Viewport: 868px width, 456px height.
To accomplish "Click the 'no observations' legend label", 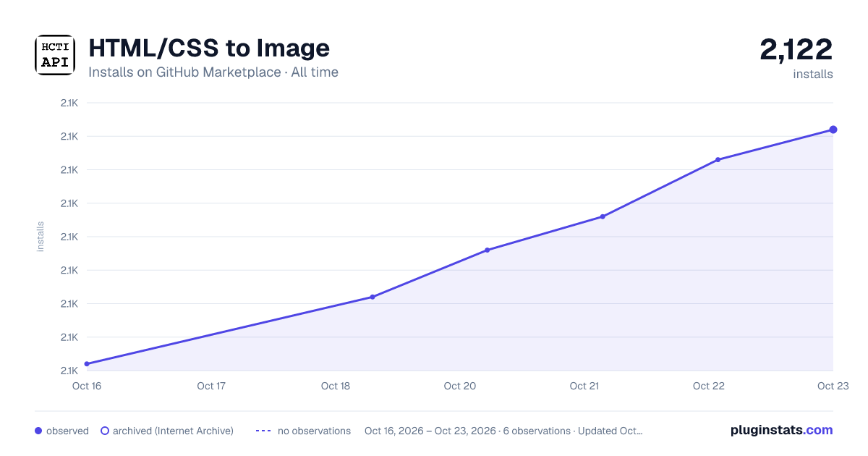I will click(314, 431).
